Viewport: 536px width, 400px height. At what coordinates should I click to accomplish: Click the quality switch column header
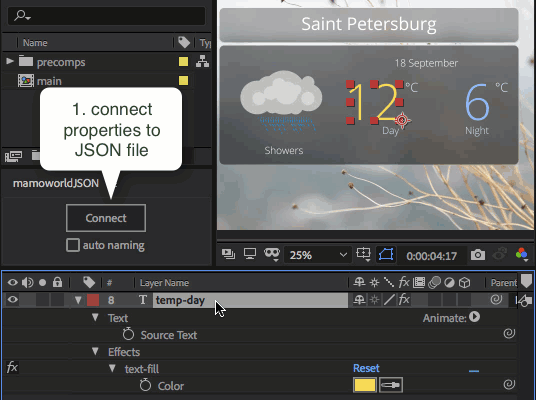[x=389, y=282]
